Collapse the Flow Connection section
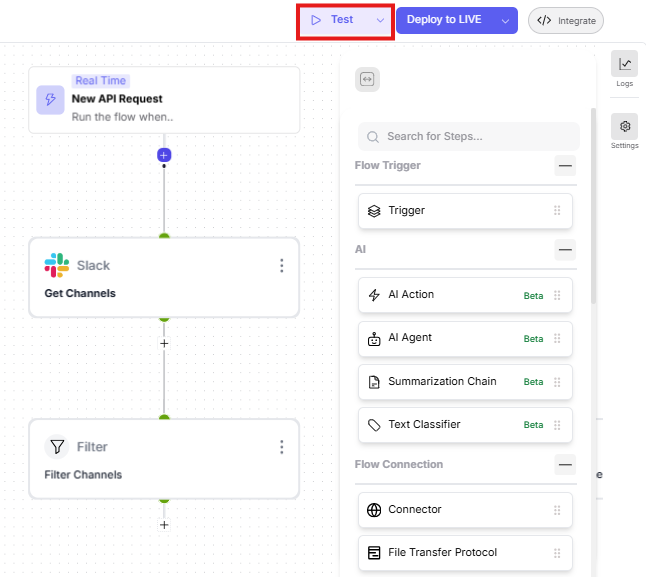 565,465
